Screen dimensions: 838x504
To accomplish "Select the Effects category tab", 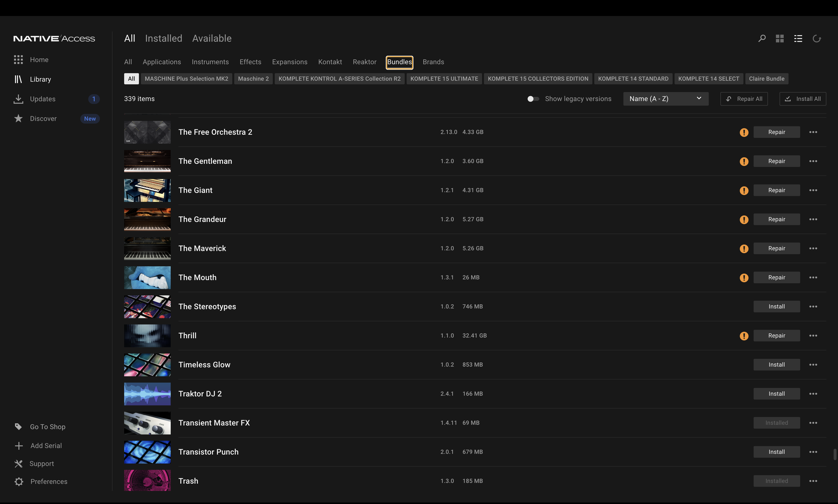I will (250, 62).
